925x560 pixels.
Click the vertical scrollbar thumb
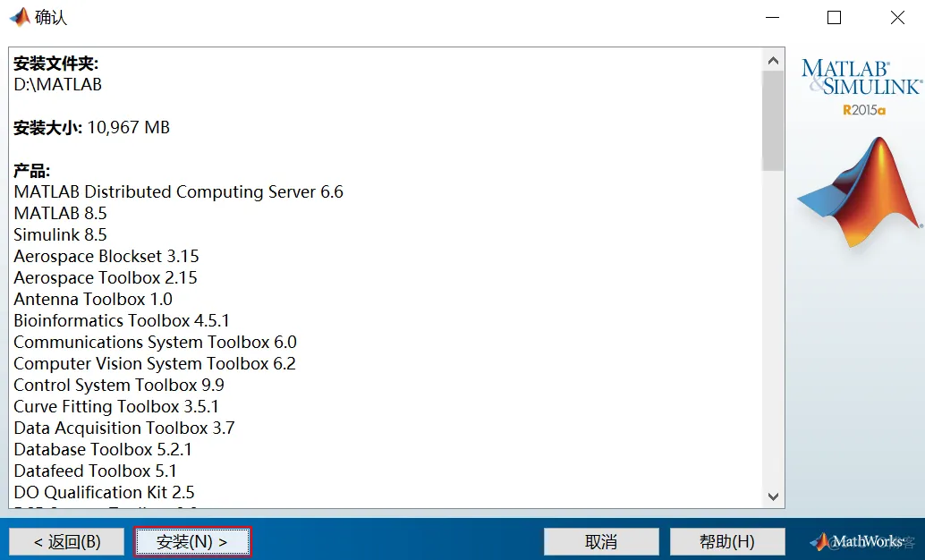point(773,121)
